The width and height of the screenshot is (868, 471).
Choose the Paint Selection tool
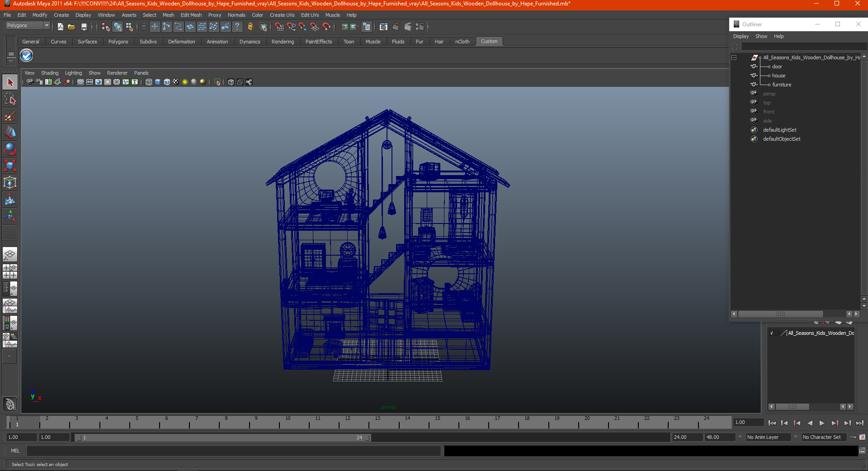[x=10, y=116]
